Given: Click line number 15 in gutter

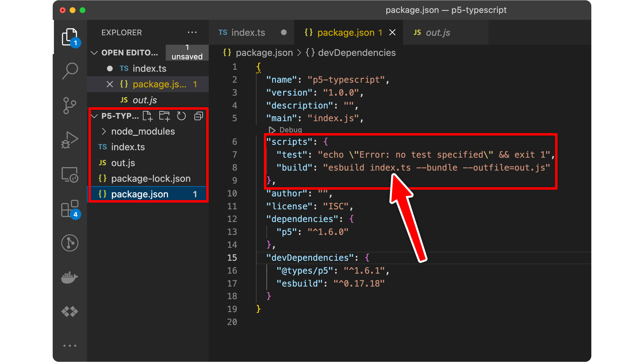Looking at the screenshot, I should click(232, 258).
